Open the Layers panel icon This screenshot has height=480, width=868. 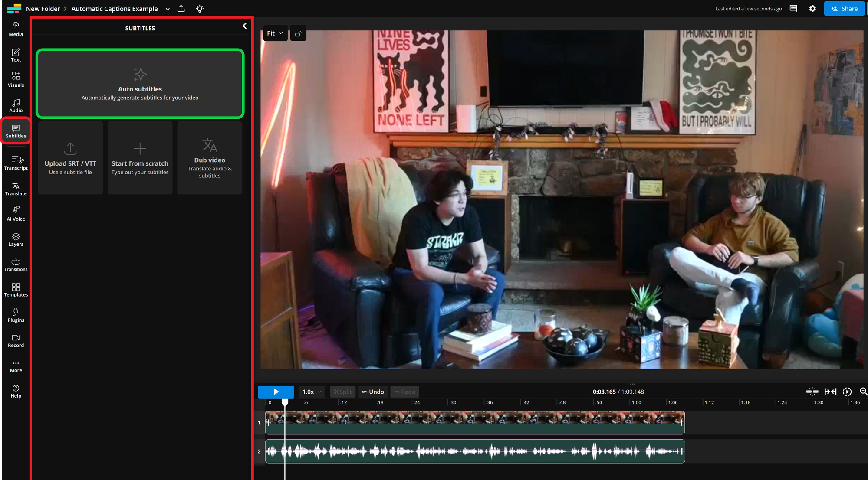coord(16,239)
